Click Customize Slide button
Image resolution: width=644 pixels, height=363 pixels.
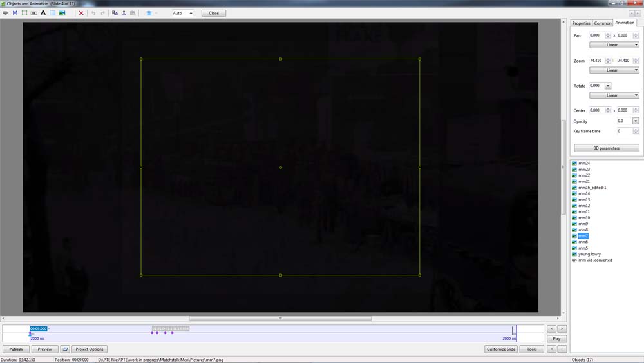[501, 349]
